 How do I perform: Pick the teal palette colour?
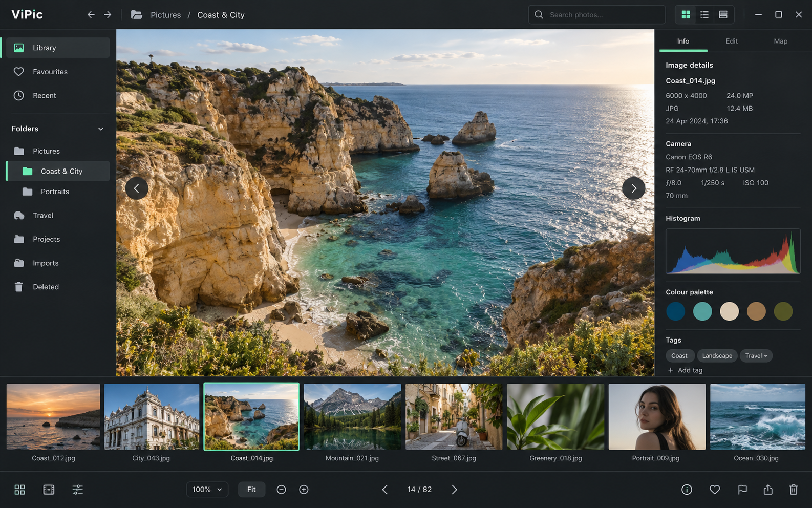coord(702,311)
